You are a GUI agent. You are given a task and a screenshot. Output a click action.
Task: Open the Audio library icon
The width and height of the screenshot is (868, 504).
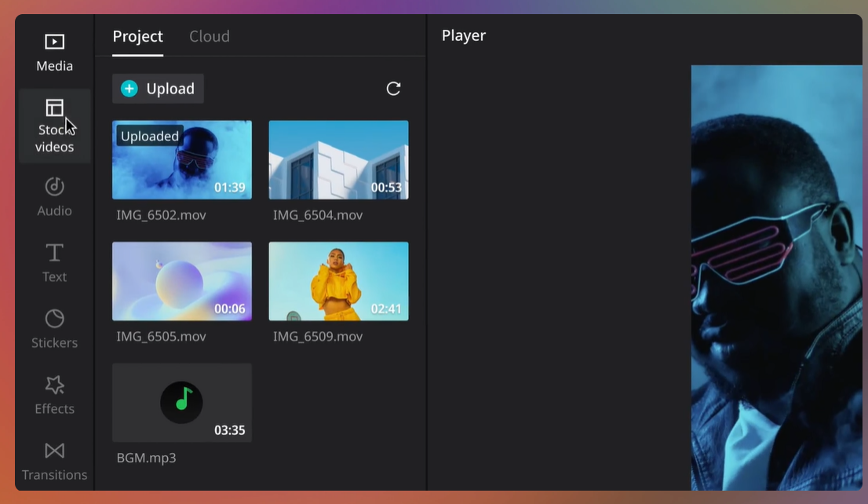click(x=54, y=187)
